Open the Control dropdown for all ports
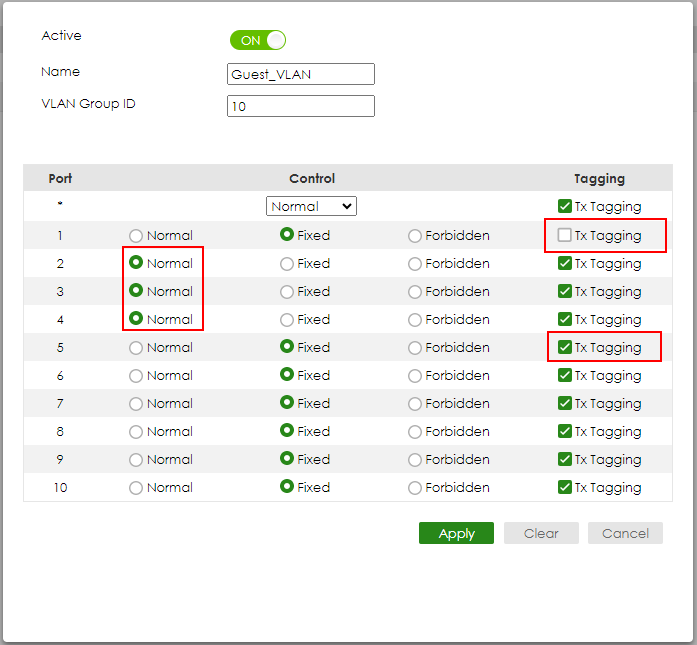Viewport: 697px width, 645px height. coord(311,206)
